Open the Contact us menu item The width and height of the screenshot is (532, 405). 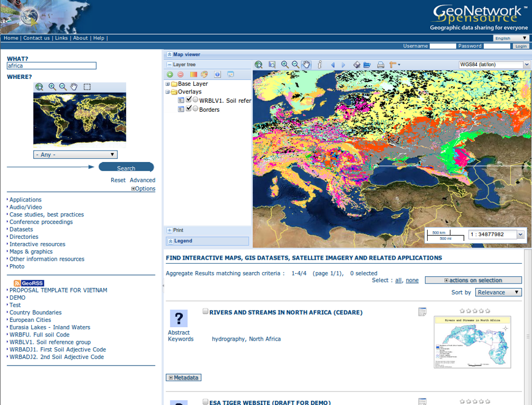[x=36, y=38]
